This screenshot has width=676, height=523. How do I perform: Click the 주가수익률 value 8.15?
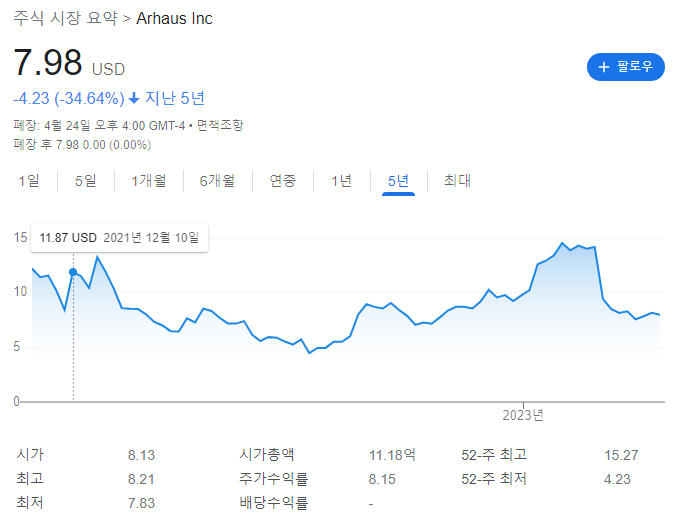(382, 479)
